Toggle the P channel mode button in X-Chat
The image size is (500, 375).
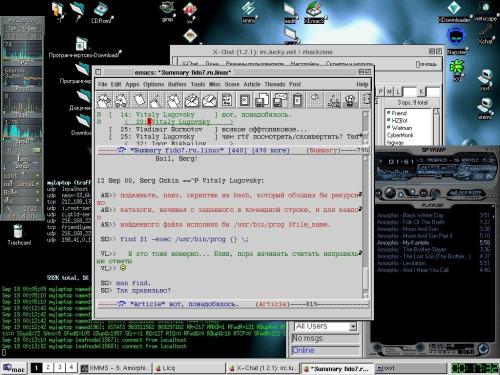point(381,91)
